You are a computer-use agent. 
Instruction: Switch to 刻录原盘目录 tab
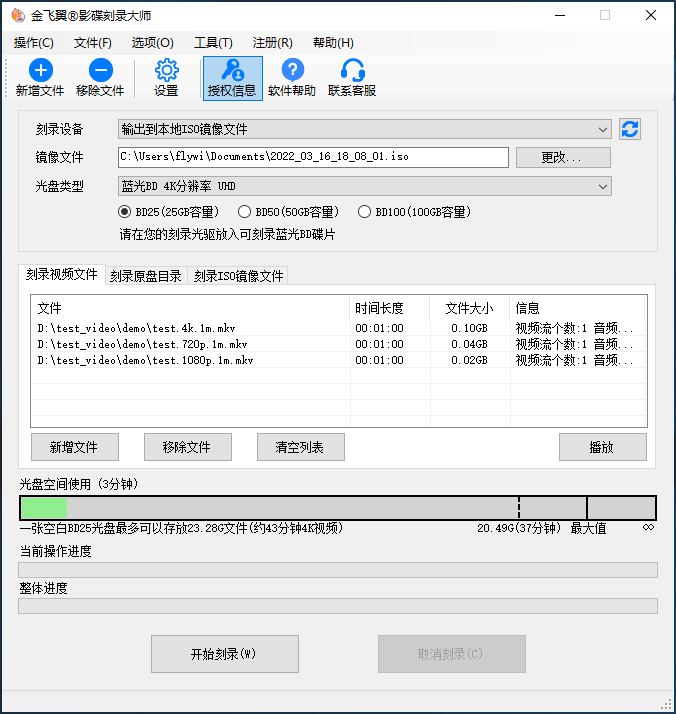pos(145,276)
